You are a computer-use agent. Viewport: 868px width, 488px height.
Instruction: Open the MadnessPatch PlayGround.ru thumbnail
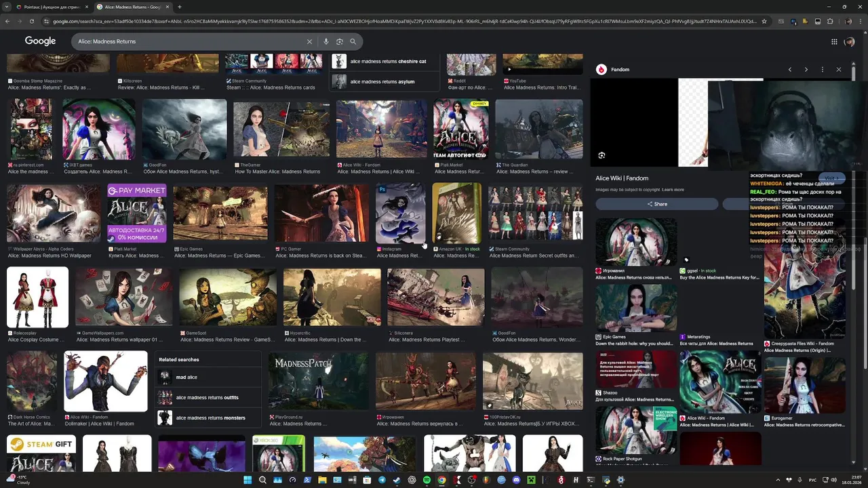[319, 382]
